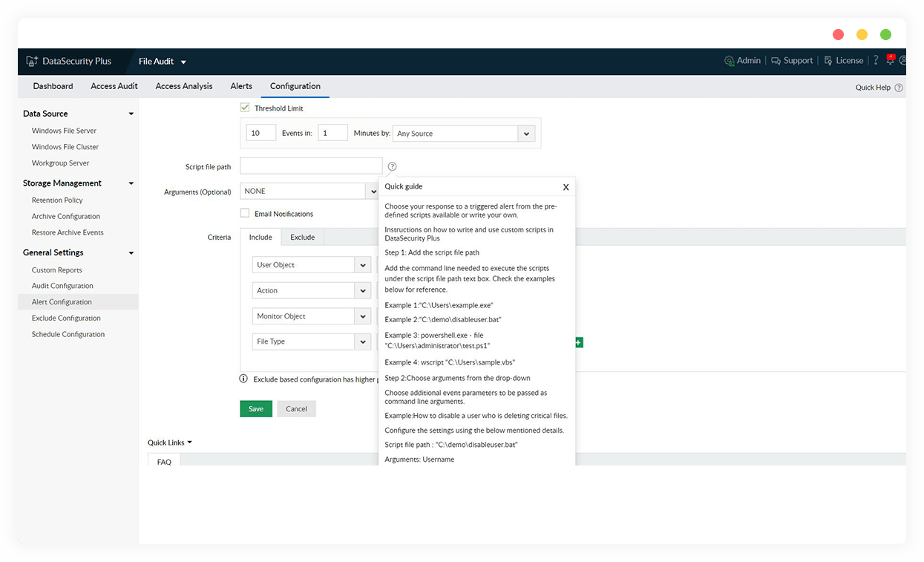Collapse the General Settings sidebar section
924x562 pixels.
131,253
